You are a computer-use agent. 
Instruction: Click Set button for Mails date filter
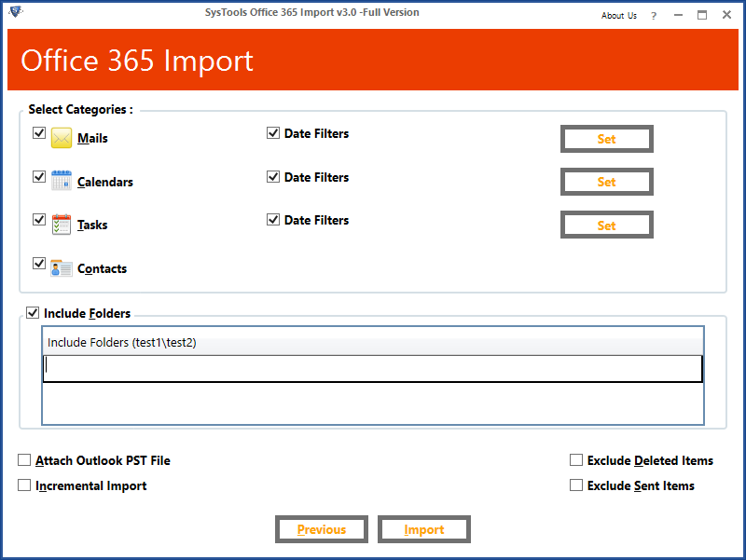click(x=607, y=139)
